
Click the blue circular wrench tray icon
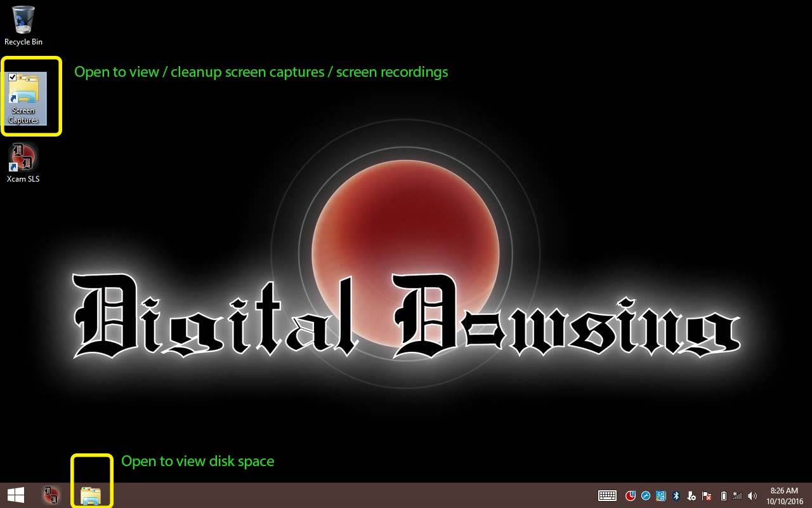(x=646, y=496)
